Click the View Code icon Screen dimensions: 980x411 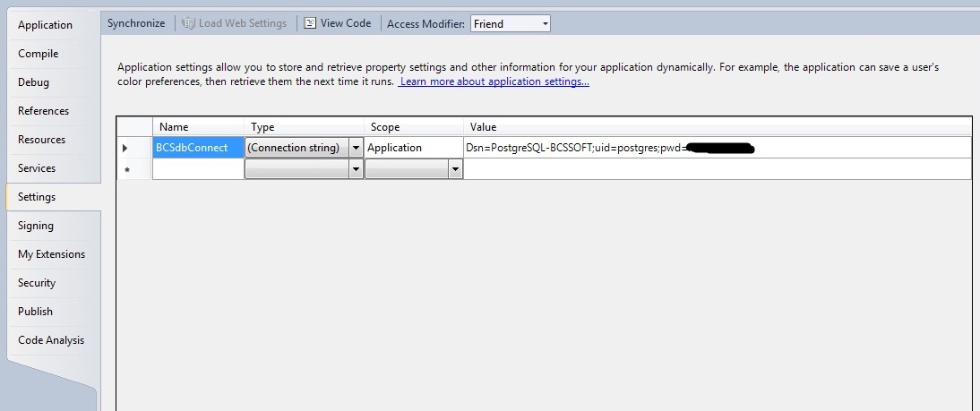pos(310,24)
